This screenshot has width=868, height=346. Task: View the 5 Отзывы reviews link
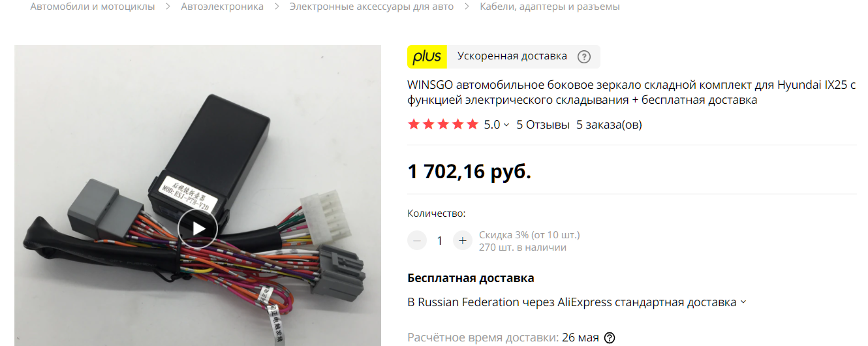point(543,125)
